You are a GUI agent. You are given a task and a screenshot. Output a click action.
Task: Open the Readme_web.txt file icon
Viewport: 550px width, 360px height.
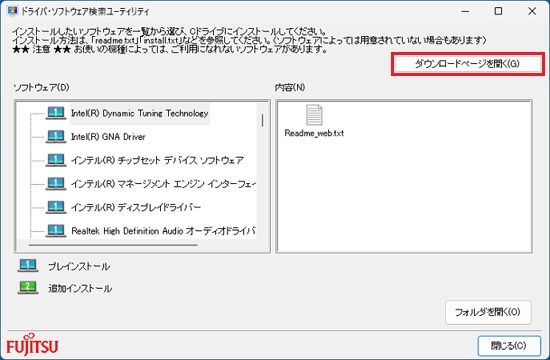click(314, 115)
